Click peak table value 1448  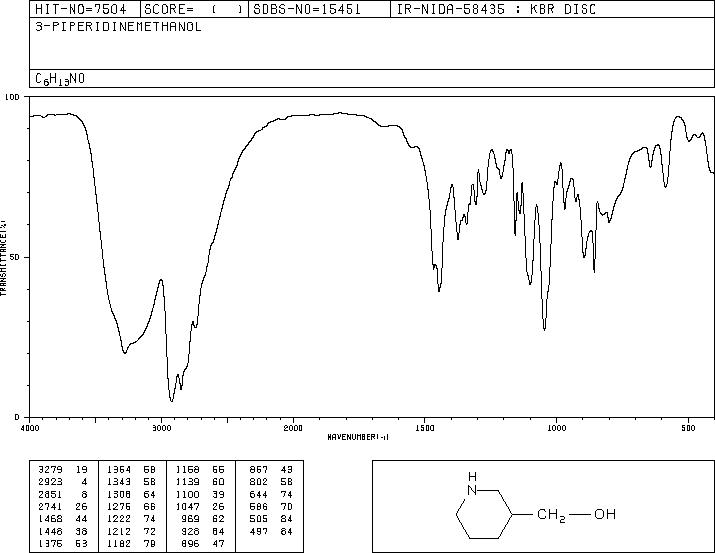[50, 531]
